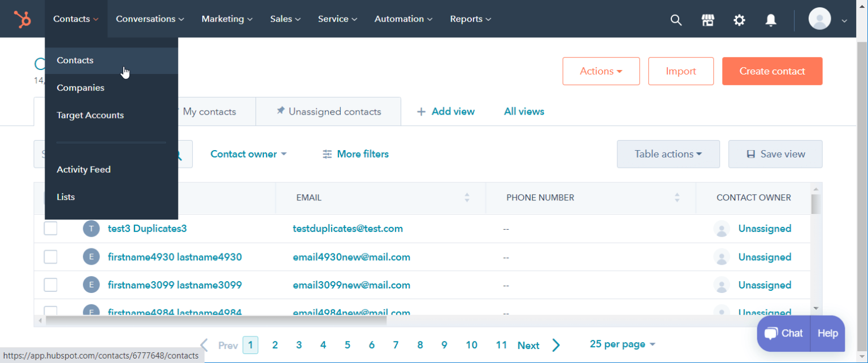This screenshot has width=868, height=363.
Task: Open the user account avatar
Action: click(x=819, y=19)
